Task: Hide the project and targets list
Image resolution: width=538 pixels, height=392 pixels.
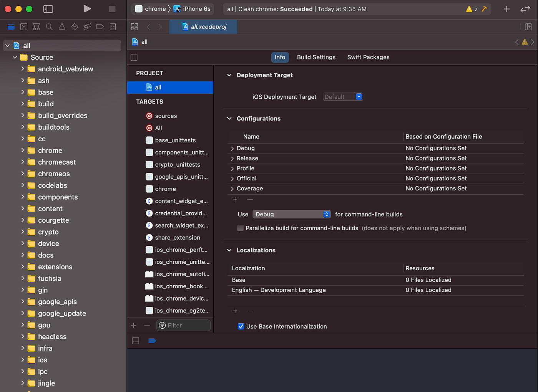Action: (134, 57)
